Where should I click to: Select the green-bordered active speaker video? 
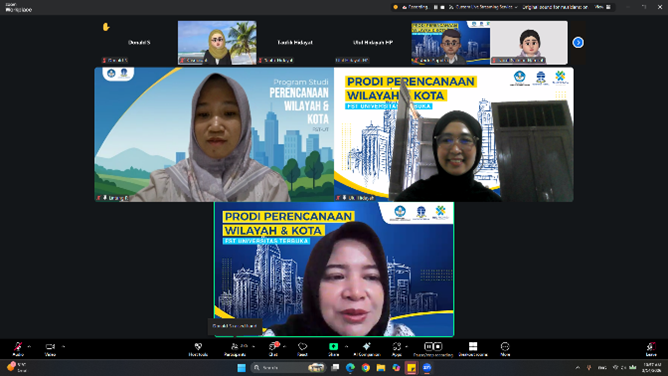(x=334, y=270)
